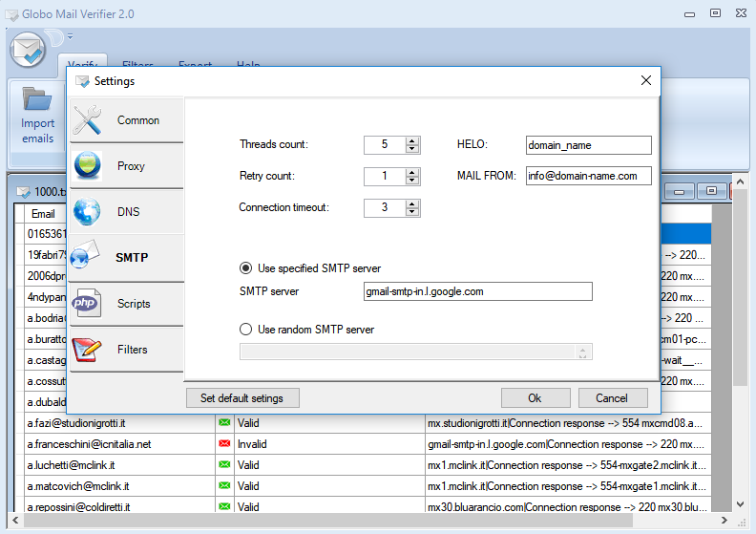
Task: Select Use random SMTP server option
Action: (x=246, y=330)
